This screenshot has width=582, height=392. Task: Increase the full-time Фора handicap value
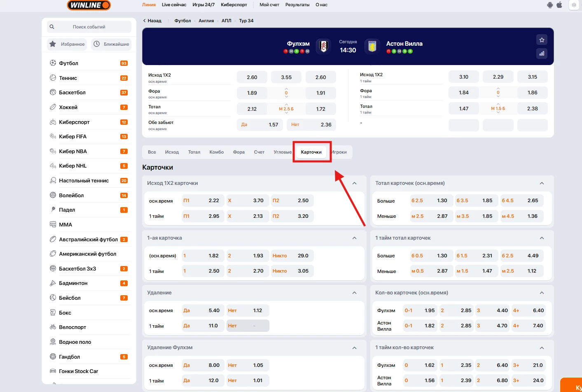pyautogui.click(x=286, y=89)
